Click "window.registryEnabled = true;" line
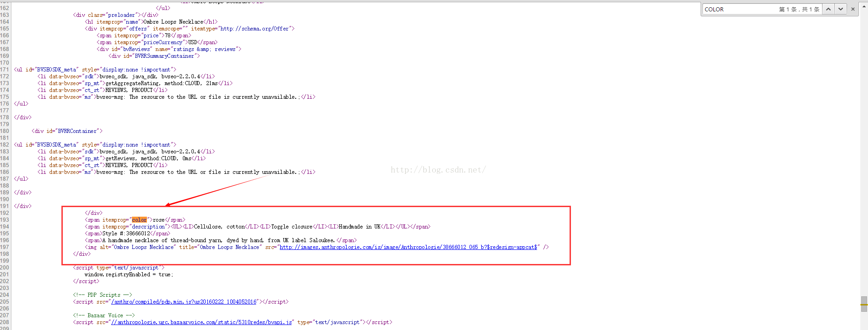 (x=129, y=274)
